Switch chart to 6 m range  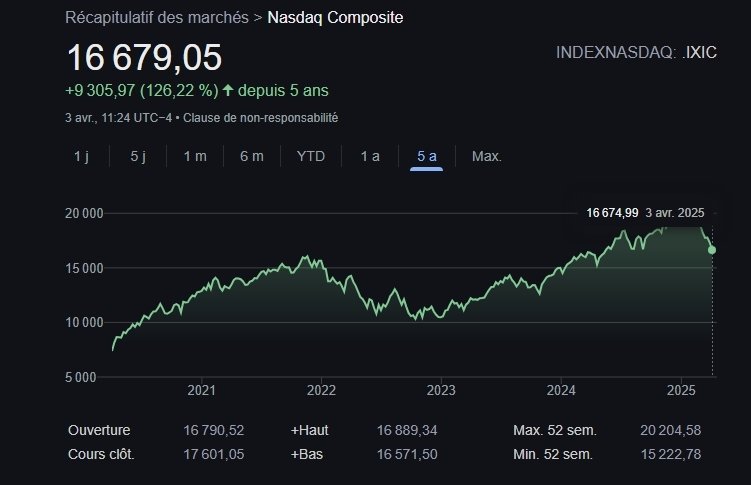pyautogui.click(x=252, y=156)
